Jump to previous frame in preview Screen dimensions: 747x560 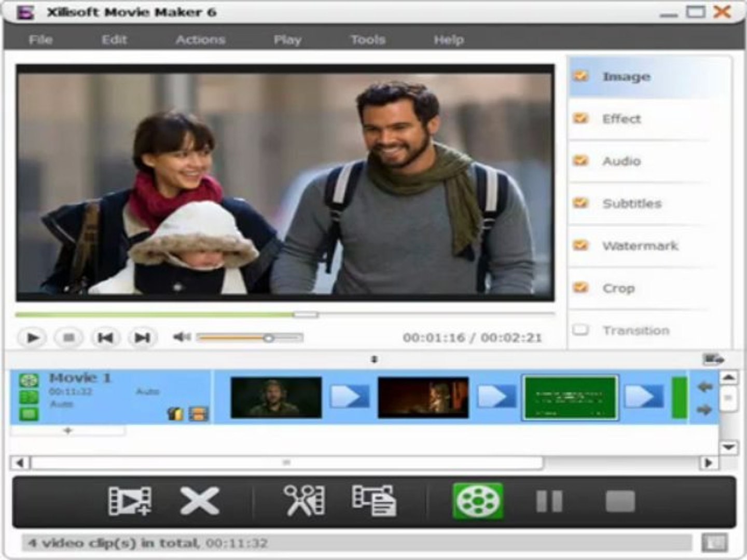(105, 338)
